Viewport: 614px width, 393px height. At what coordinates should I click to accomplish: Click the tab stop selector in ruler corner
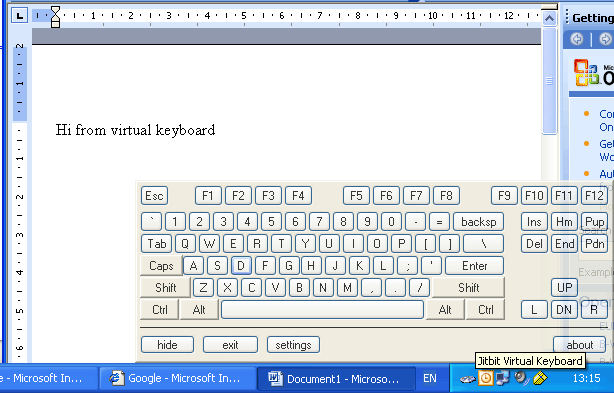point(19,16)
